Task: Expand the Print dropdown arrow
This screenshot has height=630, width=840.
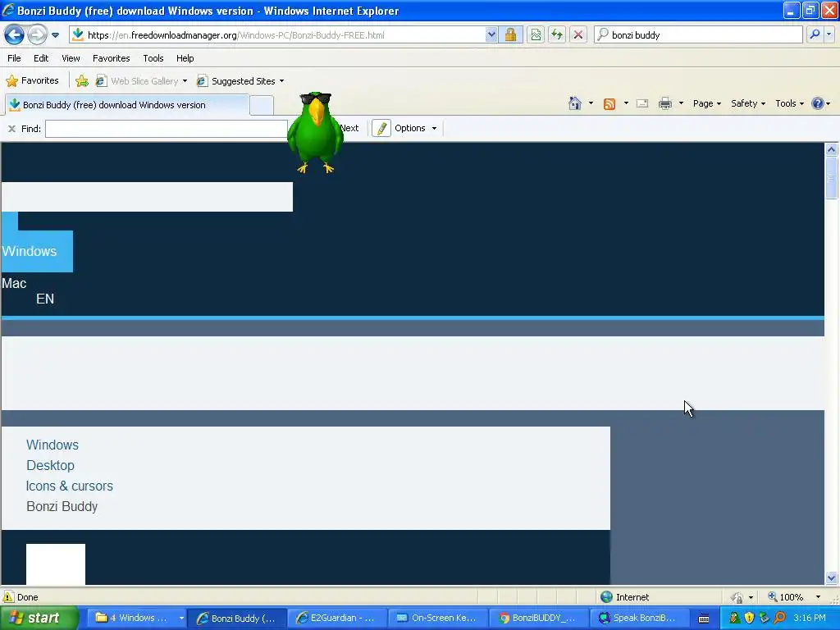Action: pyautogui.click(x=681, y=103)
